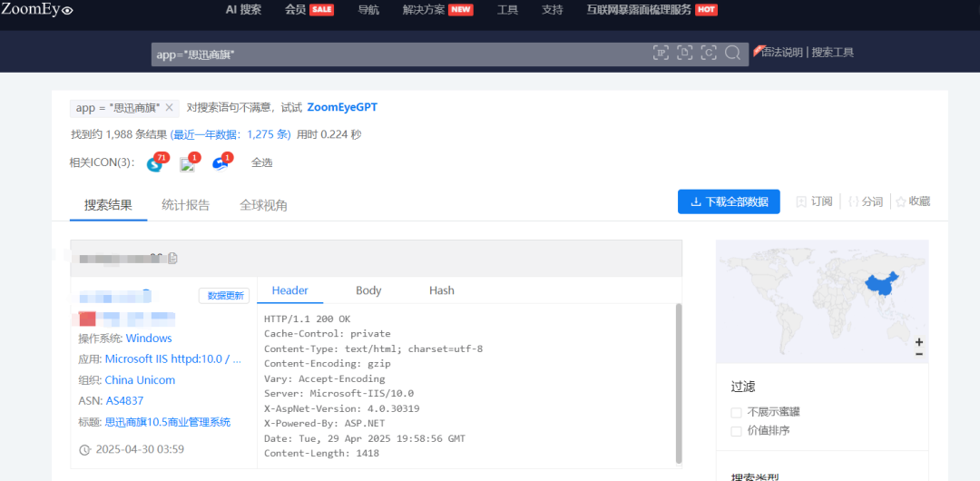Select the second related icon with badge 1

coord(188,163)
